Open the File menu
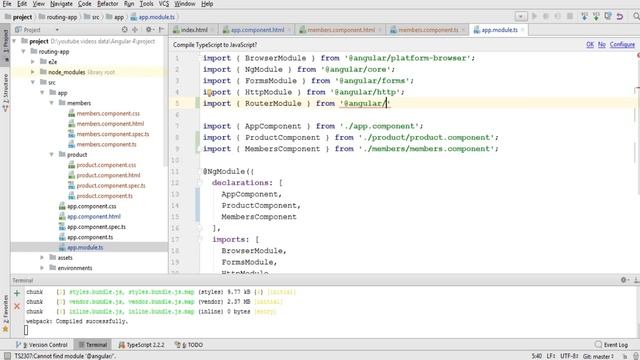640x360 pixels. tap(7, 4)
